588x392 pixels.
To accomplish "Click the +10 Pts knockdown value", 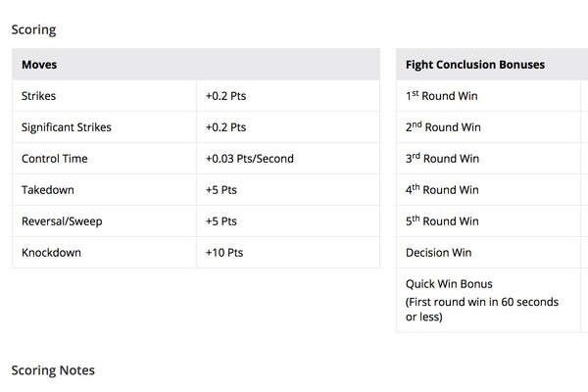I will click(224, 253).
